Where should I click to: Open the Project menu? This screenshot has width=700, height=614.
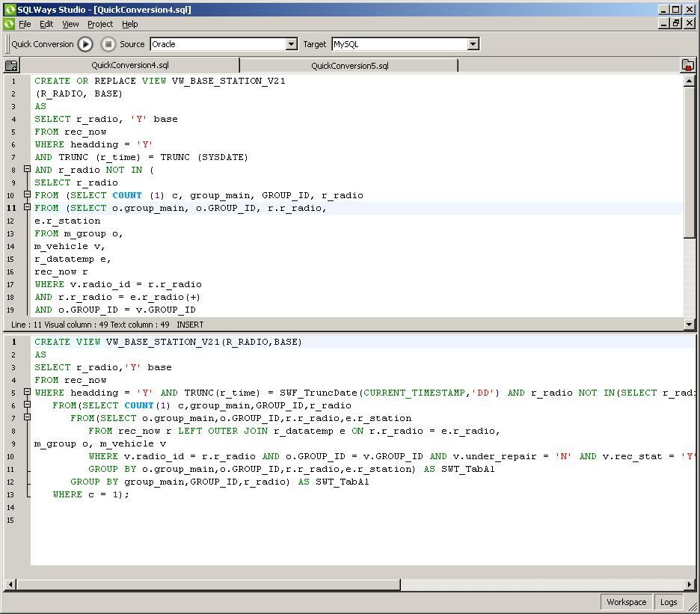tap(99, 24)
